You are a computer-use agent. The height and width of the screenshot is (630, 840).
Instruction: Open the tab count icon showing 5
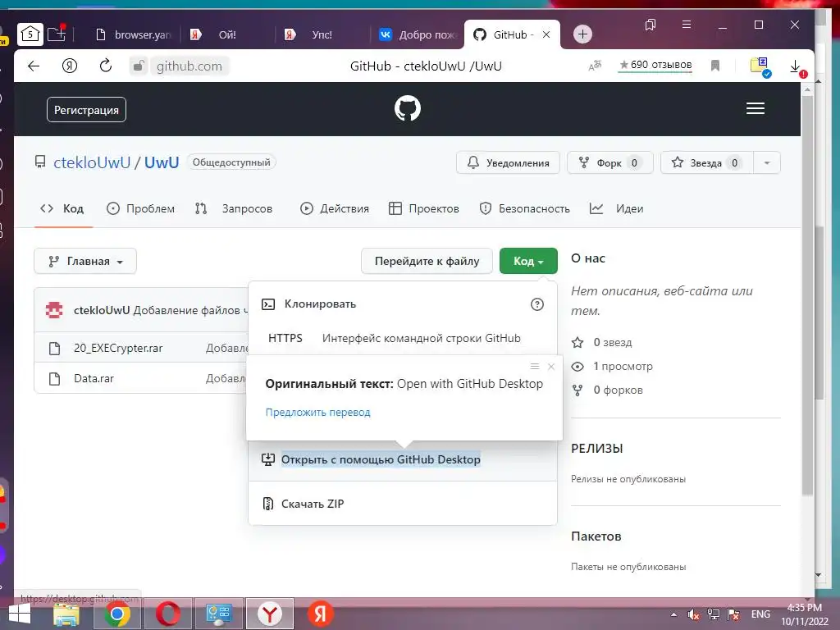tap(30, 34)
